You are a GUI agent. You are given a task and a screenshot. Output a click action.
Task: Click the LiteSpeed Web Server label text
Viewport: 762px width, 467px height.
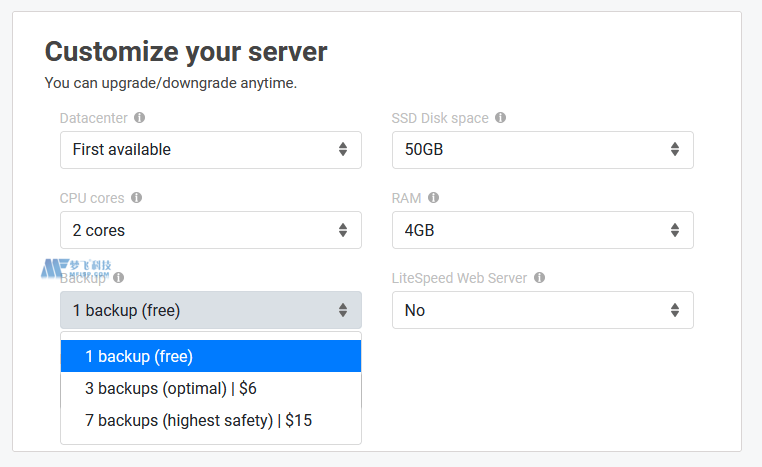(459, 278)
